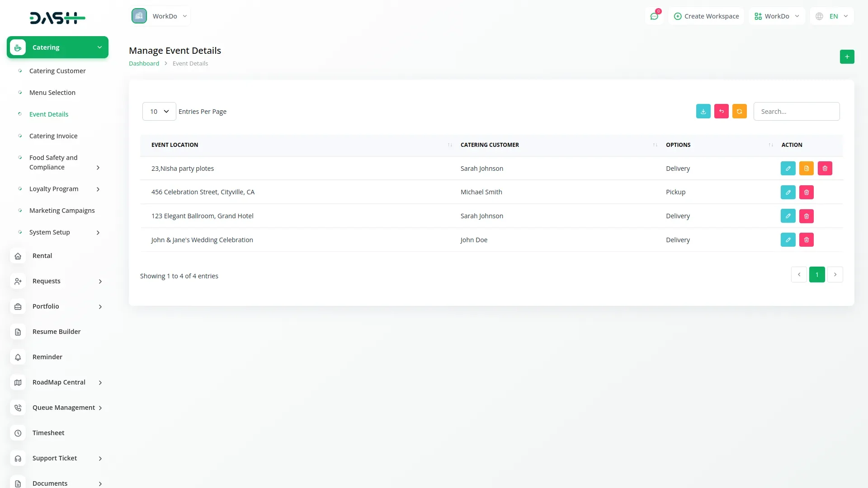
Task: Open the EN language dropdown
Action: click(832, 16)
